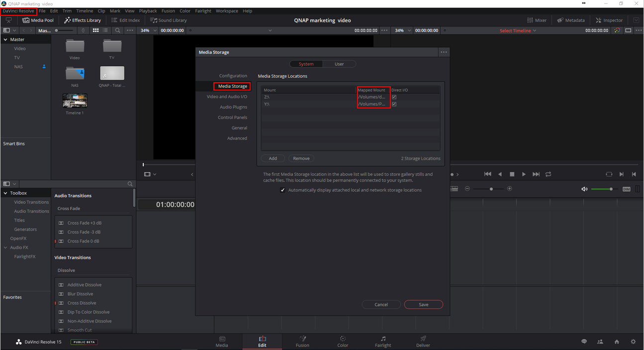Open the timeline viewer 34% zoom dropdown

pos(403,30)
